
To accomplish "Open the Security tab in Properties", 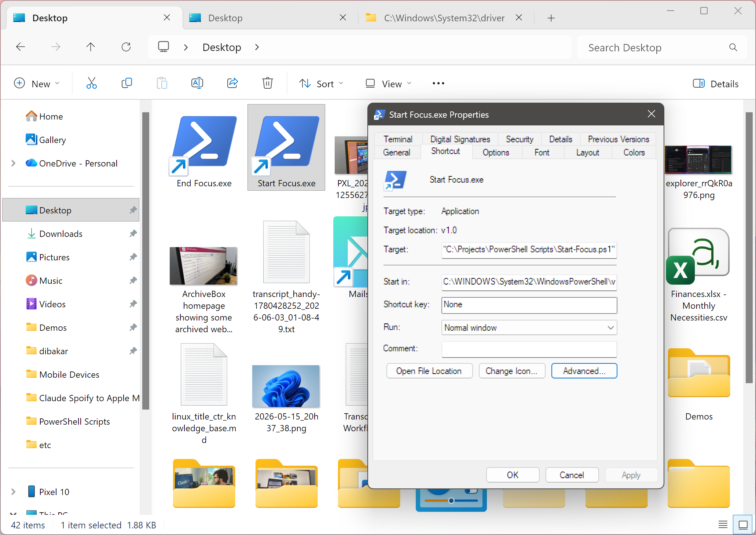I will (x=520, y=139).
